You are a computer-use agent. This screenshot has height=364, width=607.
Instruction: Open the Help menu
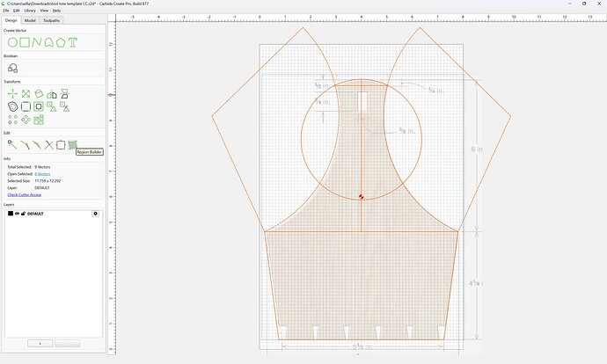point(56,11)
